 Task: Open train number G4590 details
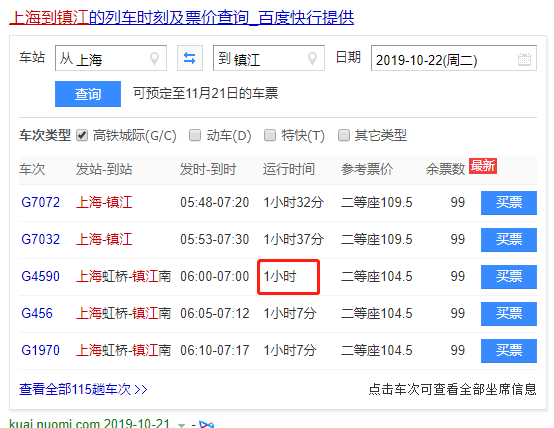pos(41,276)
